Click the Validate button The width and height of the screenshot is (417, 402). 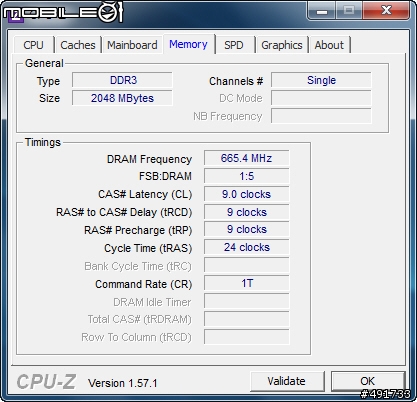287,381
